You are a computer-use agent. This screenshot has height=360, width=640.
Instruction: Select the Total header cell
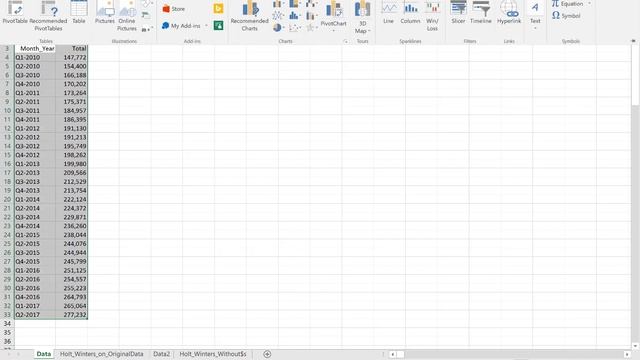coord(71,49)
